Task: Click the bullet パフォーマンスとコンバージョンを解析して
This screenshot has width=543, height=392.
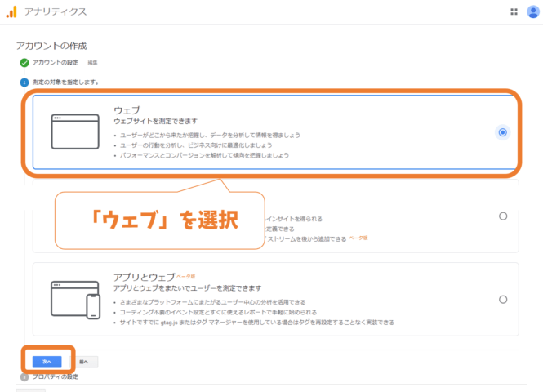Action: [204, 155]
